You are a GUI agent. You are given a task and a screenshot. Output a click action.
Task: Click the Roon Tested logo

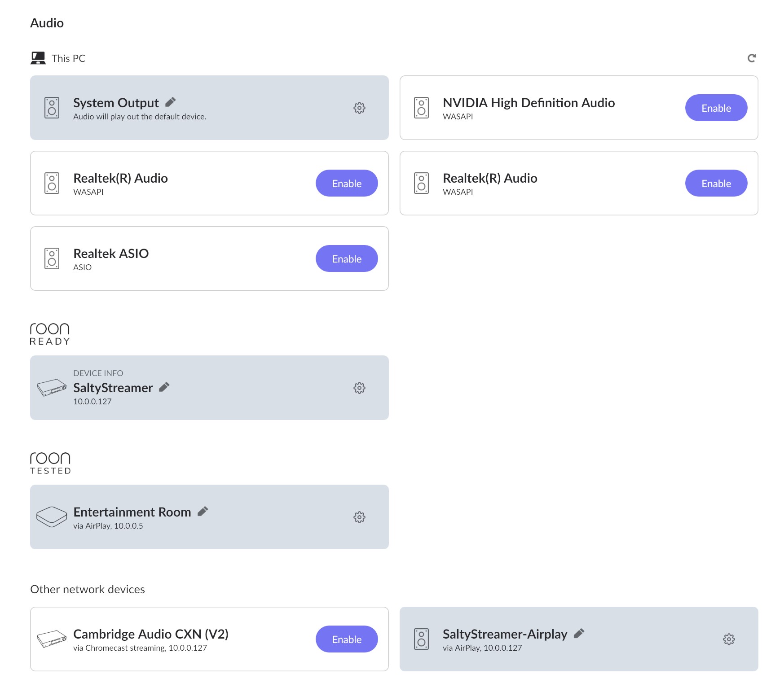pyautogui.click(x=50, y=463)
